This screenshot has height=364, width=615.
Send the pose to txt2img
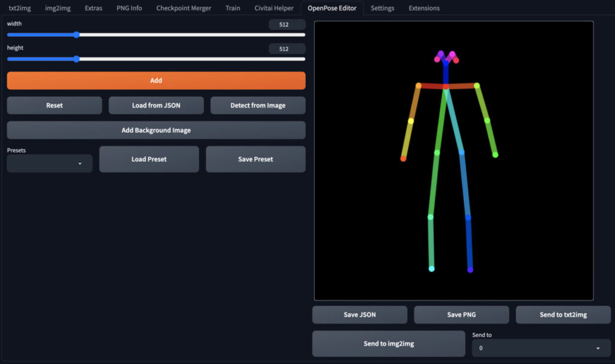563,314
